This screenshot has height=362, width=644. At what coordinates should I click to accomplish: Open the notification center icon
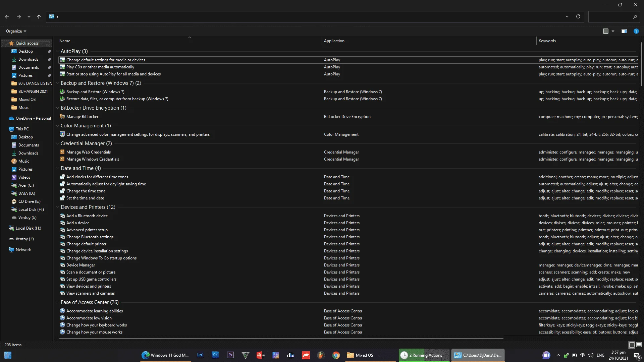637,356
